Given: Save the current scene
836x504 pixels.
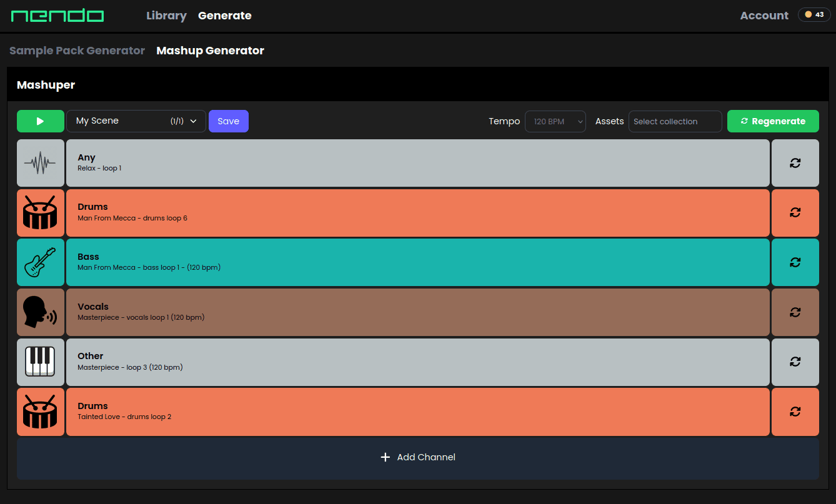Looking at the screenshot, I should pos(229,121).
